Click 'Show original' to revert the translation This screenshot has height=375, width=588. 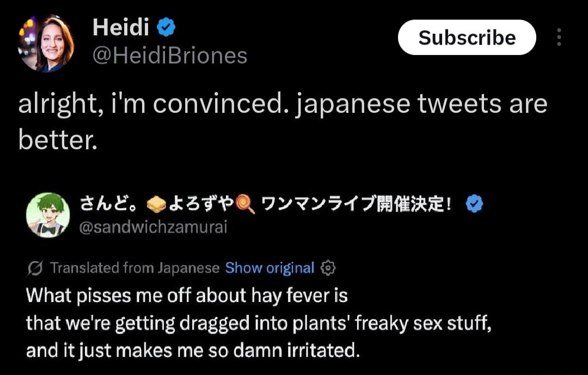click(271, 268)
